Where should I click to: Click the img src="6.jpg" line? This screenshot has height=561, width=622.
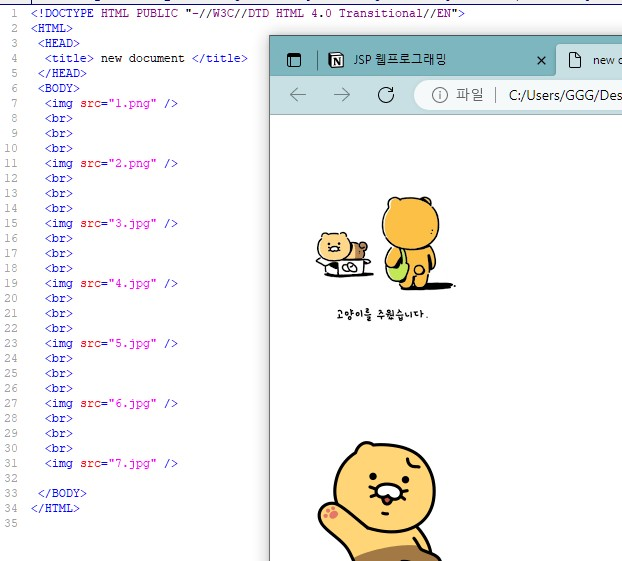tap(111, 403)
